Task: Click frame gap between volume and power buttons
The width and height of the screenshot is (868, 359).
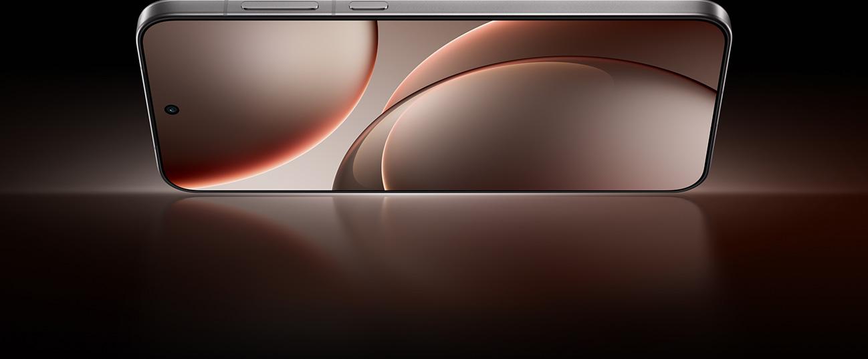Action: click(334, 7)
